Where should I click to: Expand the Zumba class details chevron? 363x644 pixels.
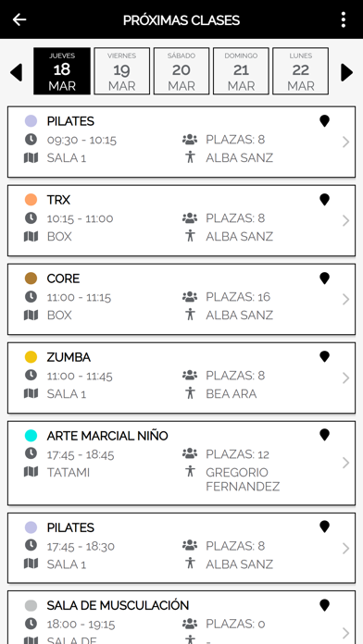pos(345,378)
